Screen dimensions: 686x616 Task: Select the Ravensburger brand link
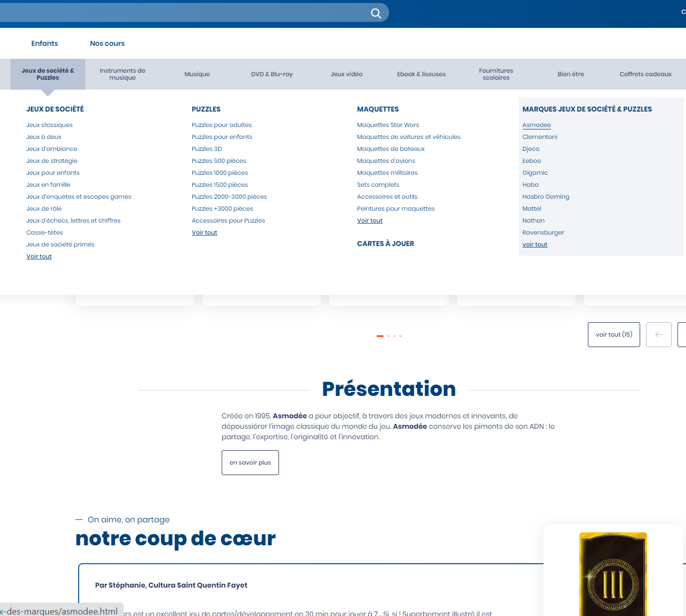(543, 233)
